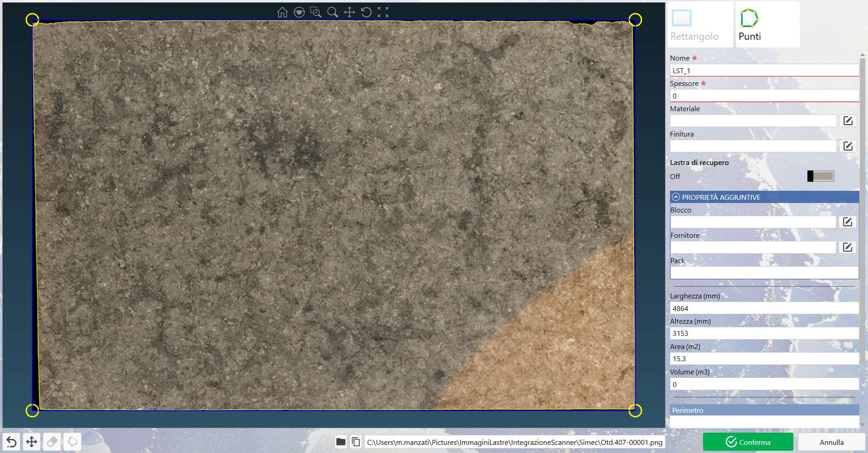868x453 pixels.
Task: Choose the Rettangolo shape mode
Action: (x=700, y=24)
